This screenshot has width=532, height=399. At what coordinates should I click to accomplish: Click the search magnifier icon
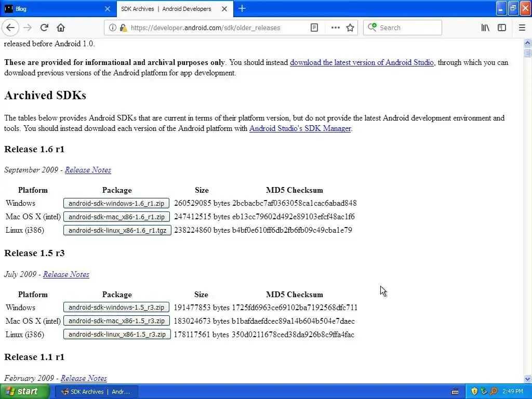point(372,28)
